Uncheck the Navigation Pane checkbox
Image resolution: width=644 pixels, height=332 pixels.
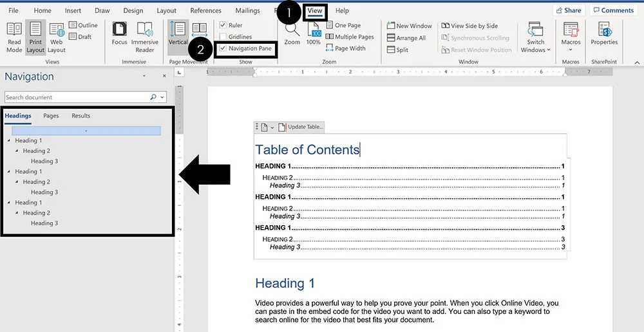click(223, 48)
